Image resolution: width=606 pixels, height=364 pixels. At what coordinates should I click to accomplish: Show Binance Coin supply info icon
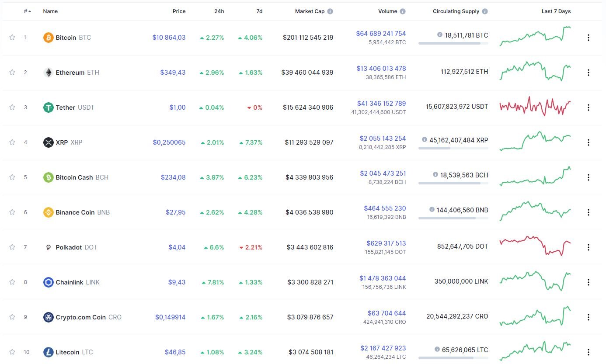coord(432,209)
